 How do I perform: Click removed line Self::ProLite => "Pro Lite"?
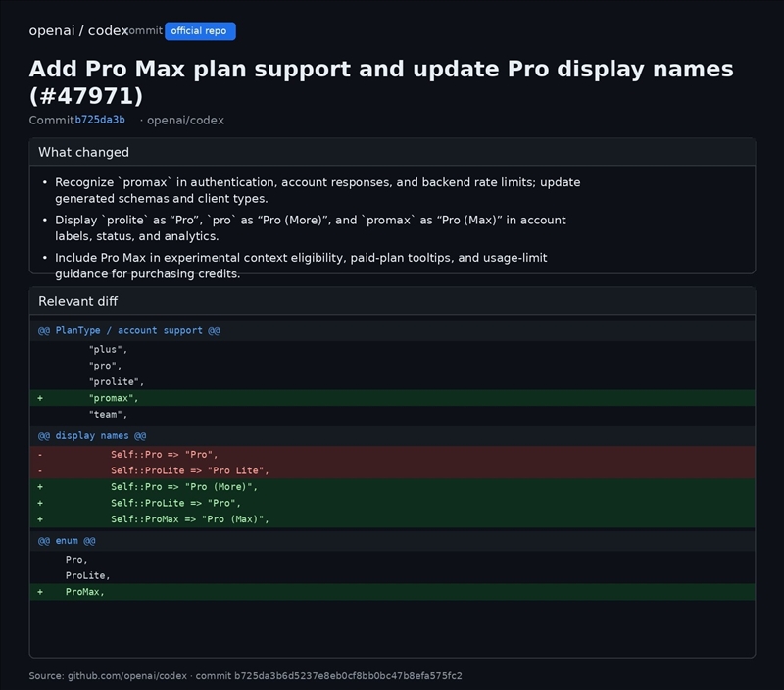392,470
